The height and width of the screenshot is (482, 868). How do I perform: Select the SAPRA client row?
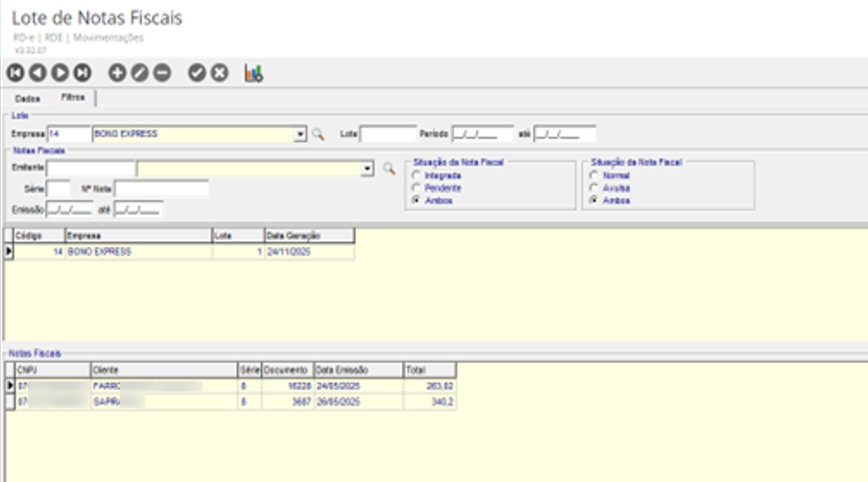click(230, 402)
